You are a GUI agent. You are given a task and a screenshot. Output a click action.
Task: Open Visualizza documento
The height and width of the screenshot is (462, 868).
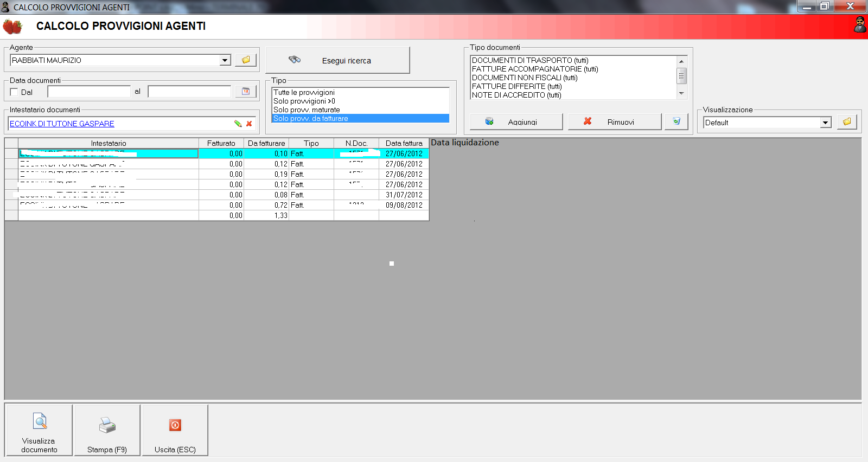pyautogui.click(x=39, y=430)
